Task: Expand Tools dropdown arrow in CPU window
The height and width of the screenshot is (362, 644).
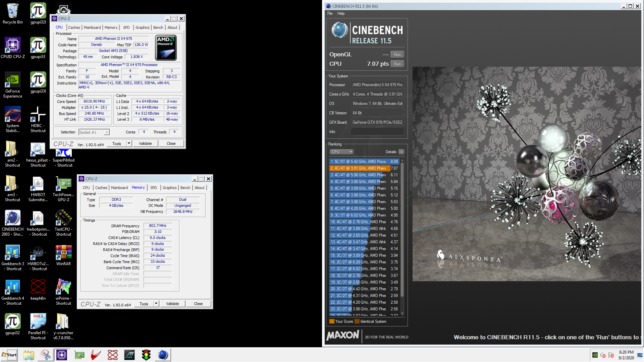Action: [129, 143]
